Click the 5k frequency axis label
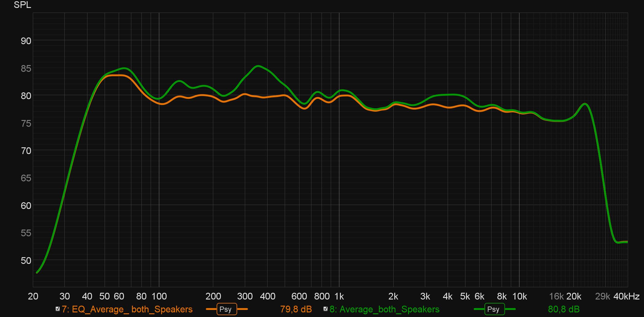The height and width of the screenshot is (317, 644). click(465, 296)
